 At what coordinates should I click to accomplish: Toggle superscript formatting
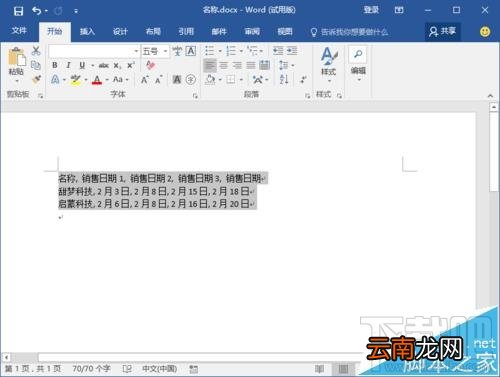tap(131, 65)
